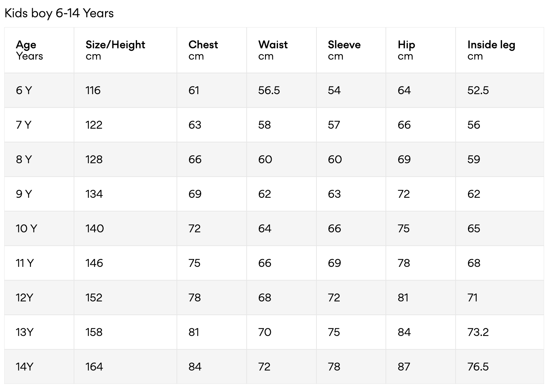Click the 52.5 inside leg value

(x=478, y=91)
